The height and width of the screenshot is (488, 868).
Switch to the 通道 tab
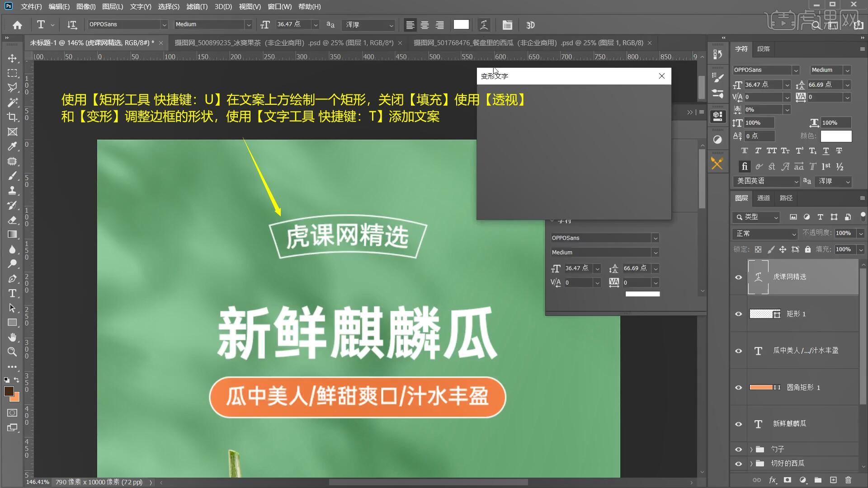pyautogui.click(x=763, y=198)
